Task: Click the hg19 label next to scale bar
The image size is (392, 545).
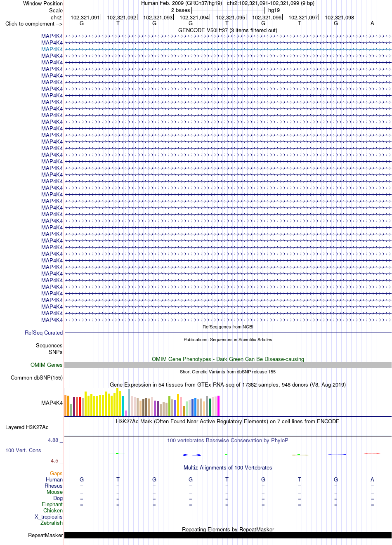Action: click(x=274, y=10)
